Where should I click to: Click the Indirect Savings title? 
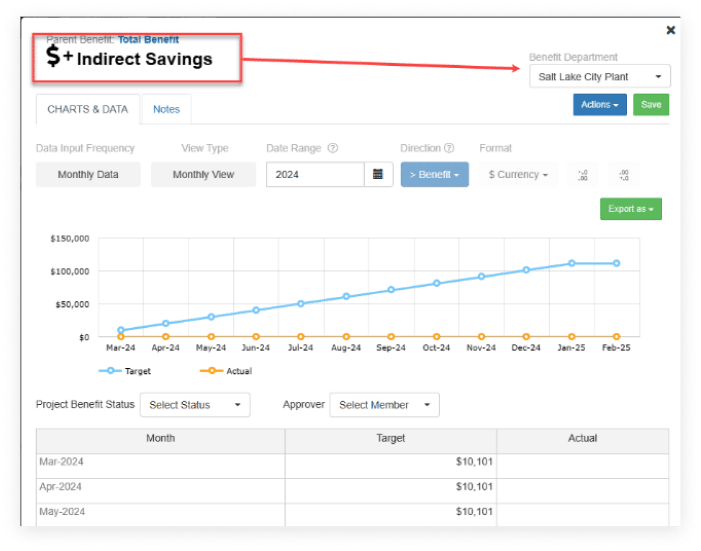[144, 59]
